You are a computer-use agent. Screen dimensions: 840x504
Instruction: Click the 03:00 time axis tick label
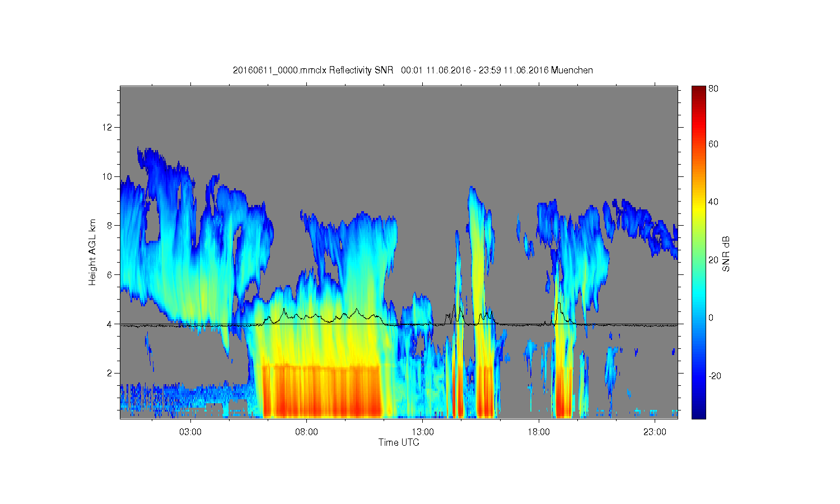tap(191, 432)
